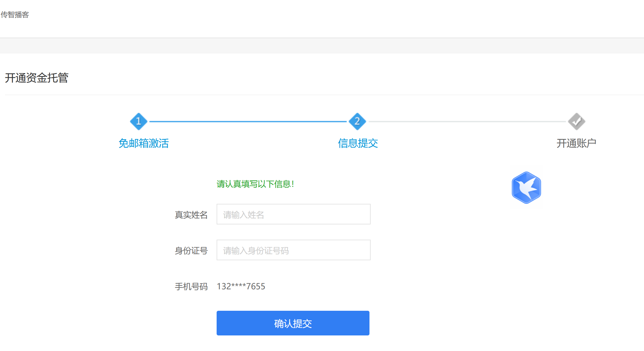Viewport: 644px width, 351px height.
Task: Click the 真实姓名 field label
Action: (x=191, y=215)
